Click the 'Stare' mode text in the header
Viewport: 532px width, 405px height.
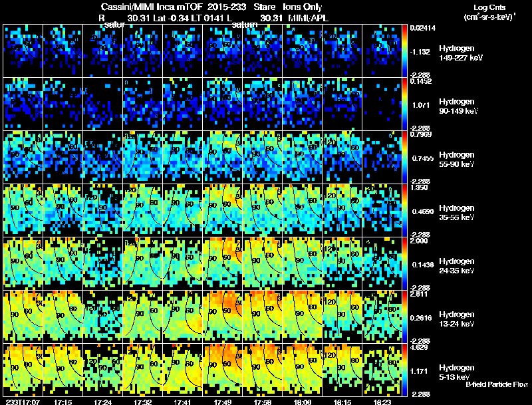click(x=264, y=7)
